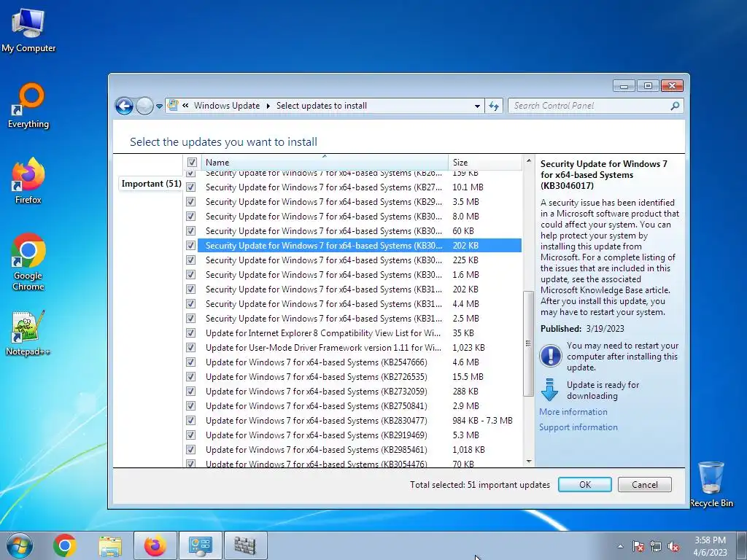This screenshot has width=747, height=560.
Task: Expand address bar history dropdown
Action: 477,106
